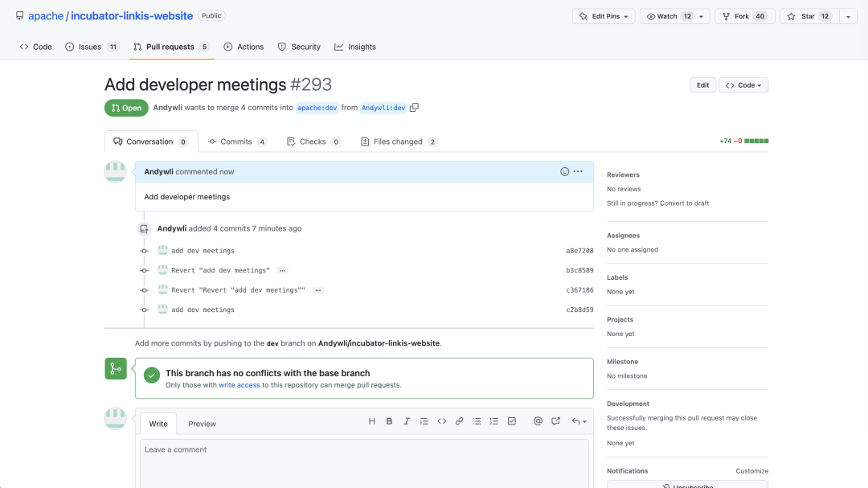This screenshot has height=488, width=868.
Task: View the +74 −0 diff stat bar
Action: pos(744,141)
